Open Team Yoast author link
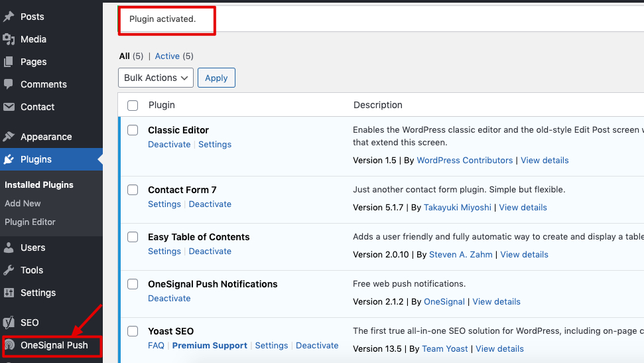Image resolution: width=644 pixels, height=363 pixels. [445, 348]
